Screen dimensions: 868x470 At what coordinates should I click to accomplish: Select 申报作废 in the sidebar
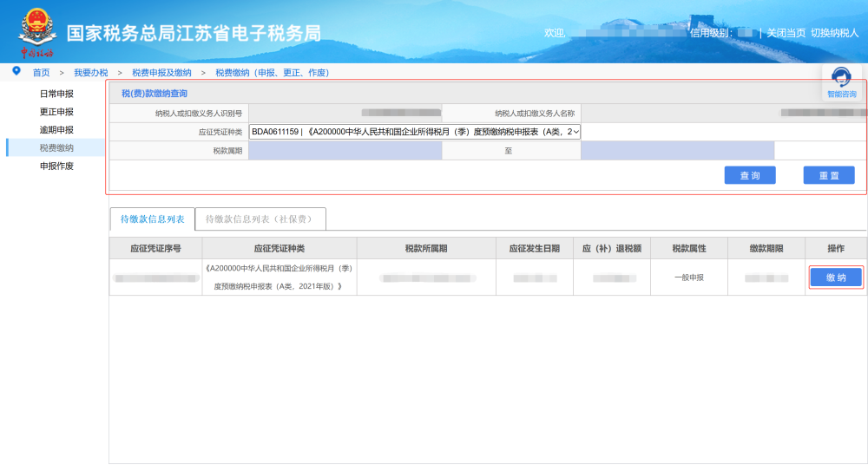click(56, 166)
